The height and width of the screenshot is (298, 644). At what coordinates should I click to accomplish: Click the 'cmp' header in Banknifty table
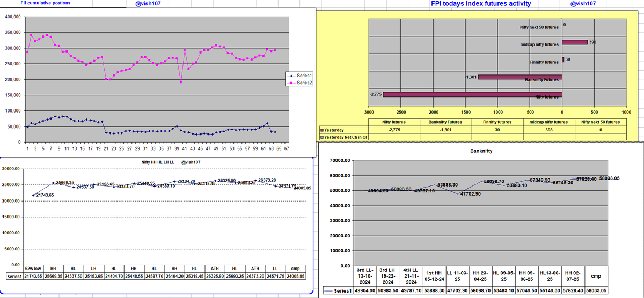pos(596,275)
